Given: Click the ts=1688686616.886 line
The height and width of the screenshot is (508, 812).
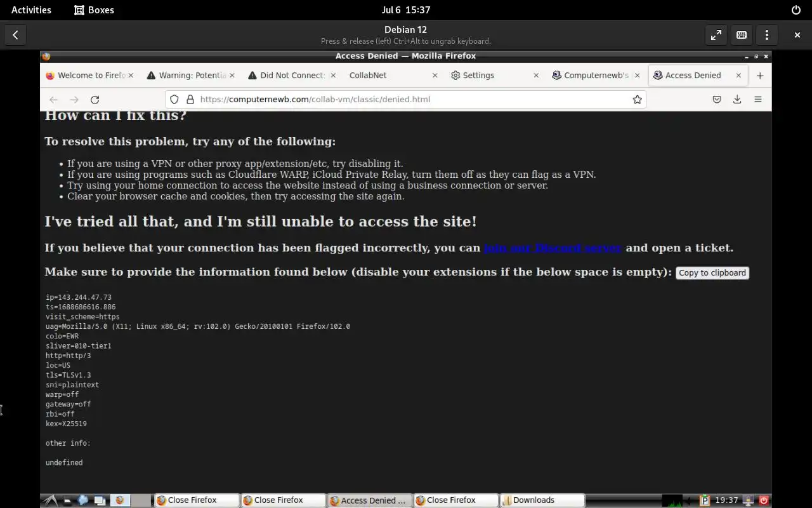Looking at the screenshot, I should pos(81,307).
